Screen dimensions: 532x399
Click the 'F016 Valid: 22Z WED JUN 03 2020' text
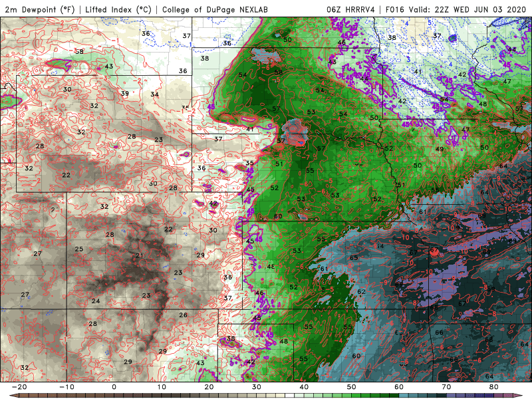[x=456, y=9]
